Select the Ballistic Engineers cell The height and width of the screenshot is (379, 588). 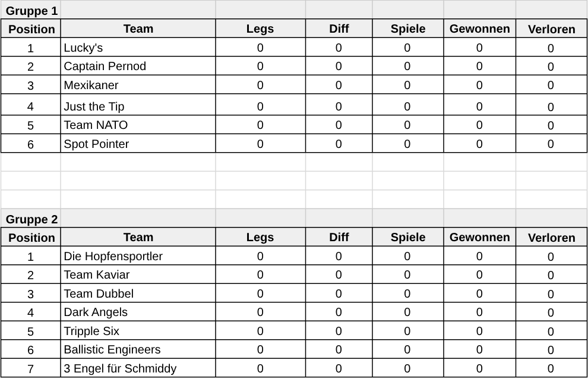[x=138, y=349]
